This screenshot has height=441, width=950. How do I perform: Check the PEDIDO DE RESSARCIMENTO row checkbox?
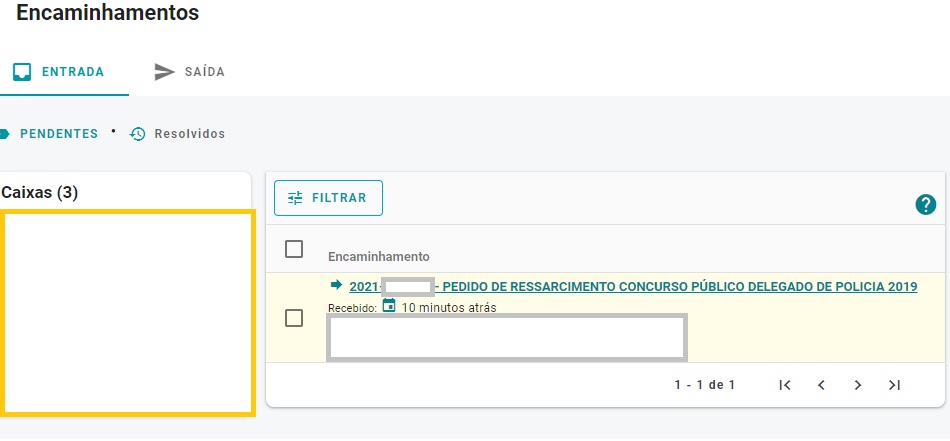(294, 318)
